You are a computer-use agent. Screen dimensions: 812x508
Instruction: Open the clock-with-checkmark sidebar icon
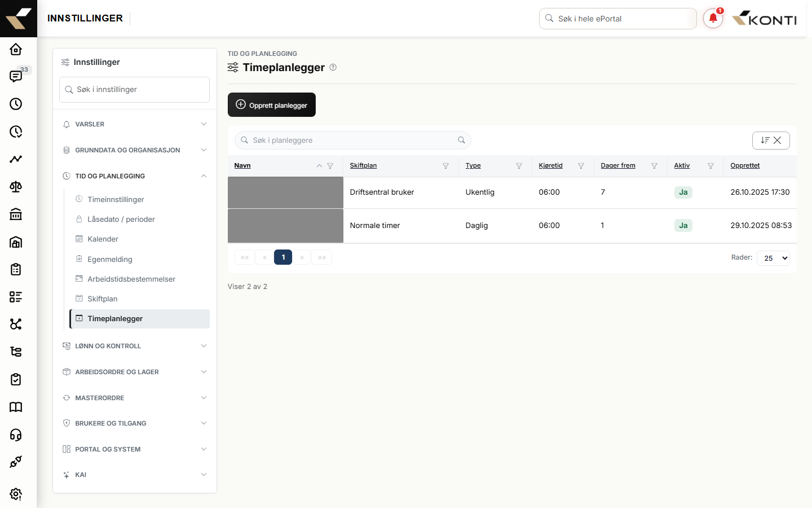[x=16, y=132]
